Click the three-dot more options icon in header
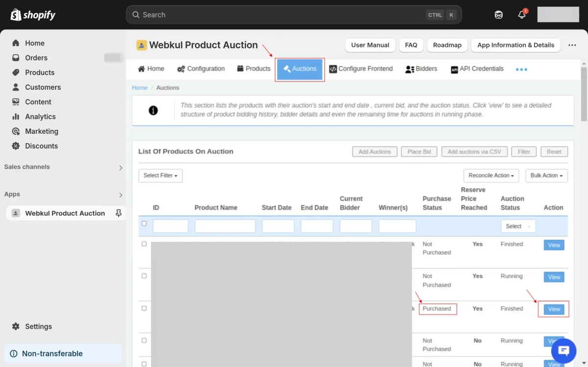The image size is (588, 367). coord(572,45)
